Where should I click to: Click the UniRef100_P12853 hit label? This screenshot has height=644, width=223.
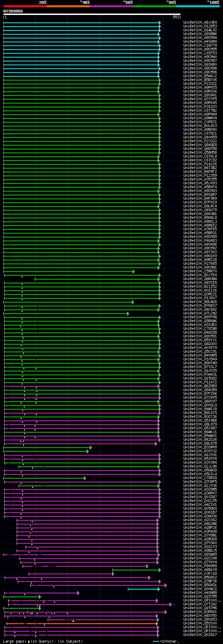(200, 26)
